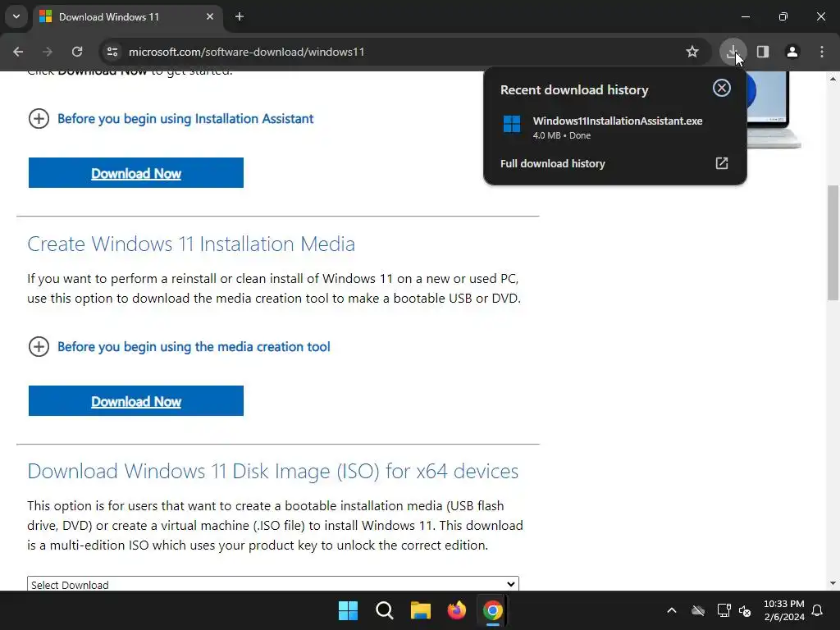Click the scrollbar up arrow
The image size is (840, 630).
tap(833, 79)
